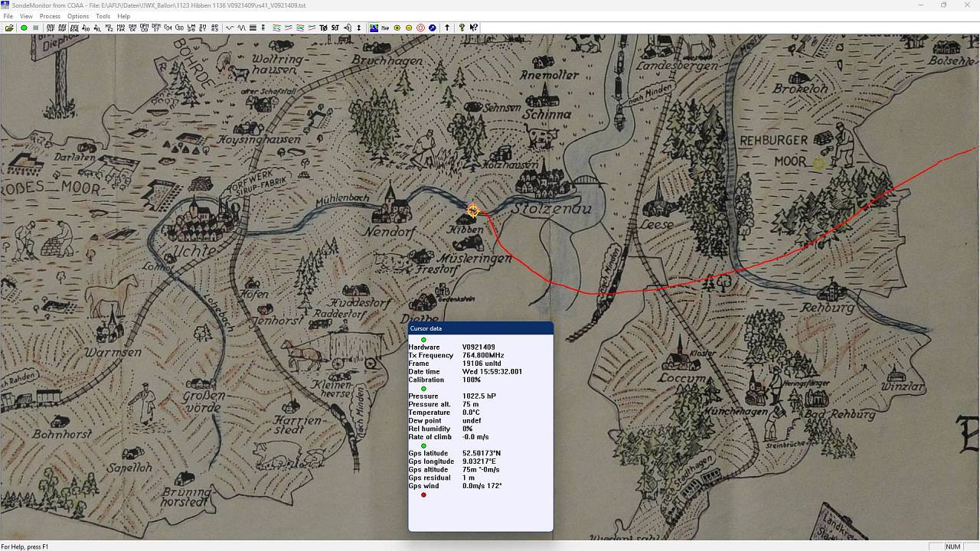The height and width of the screenshot is (551, 980).
Task: Open the Tools menu
Action: tap(103, 16)
